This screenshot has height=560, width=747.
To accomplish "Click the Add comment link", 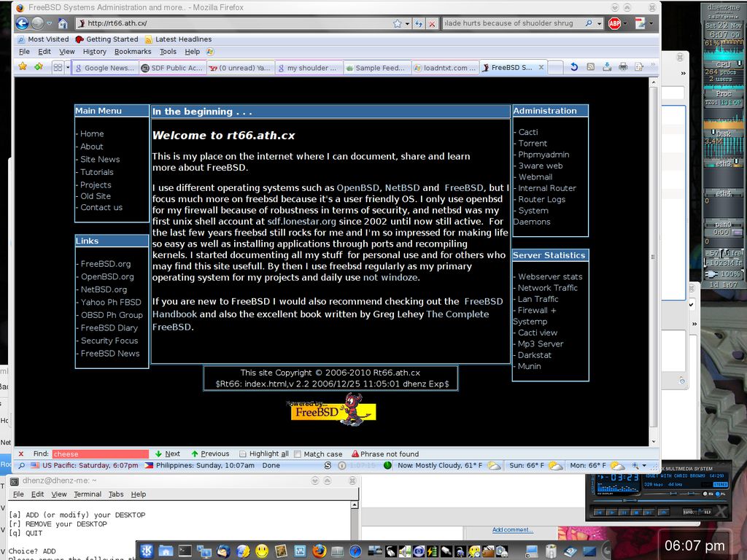I will coord(513,529).
